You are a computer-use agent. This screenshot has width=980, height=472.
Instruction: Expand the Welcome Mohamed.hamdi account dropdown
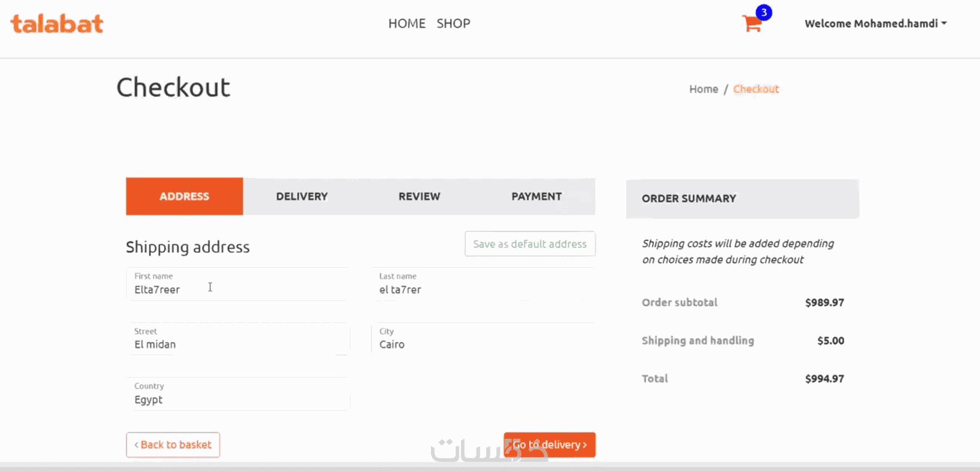[875, 24]
